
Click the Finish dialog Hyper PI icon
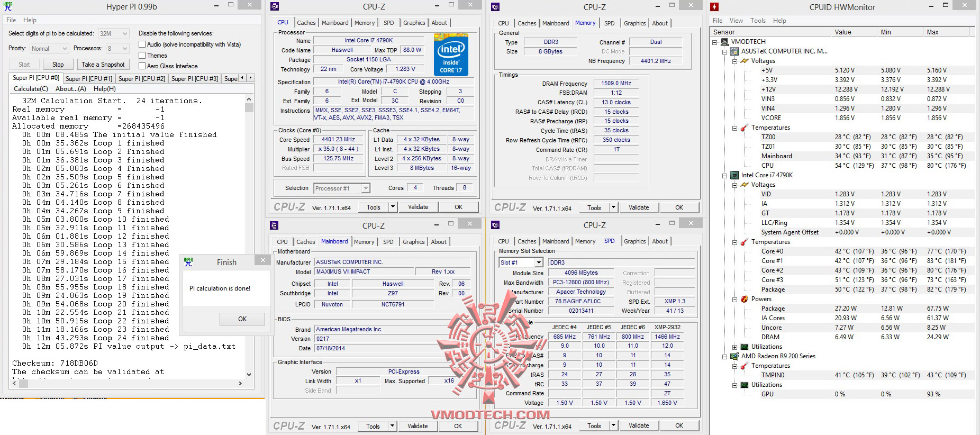pos(188,262)
